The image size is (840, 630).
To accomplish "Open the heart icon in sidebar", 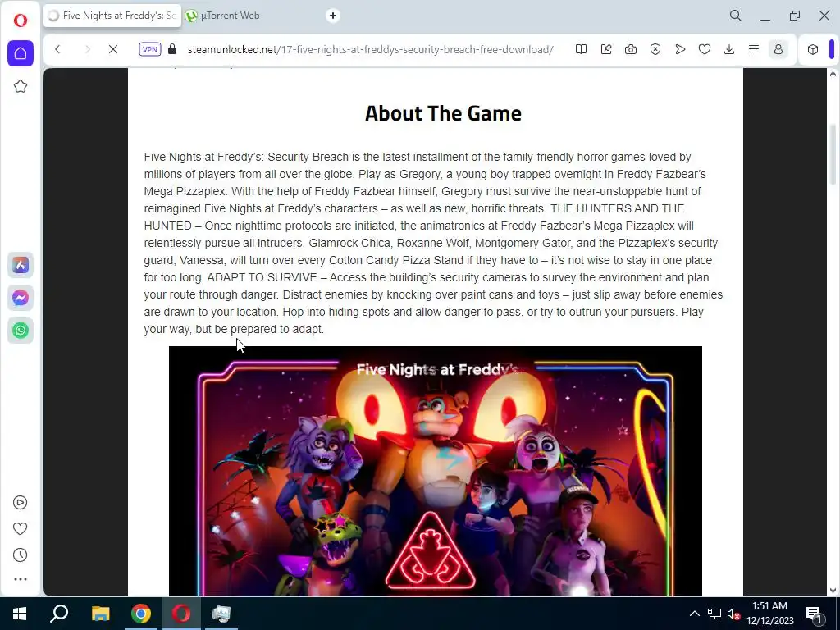I will click(20, 529).
